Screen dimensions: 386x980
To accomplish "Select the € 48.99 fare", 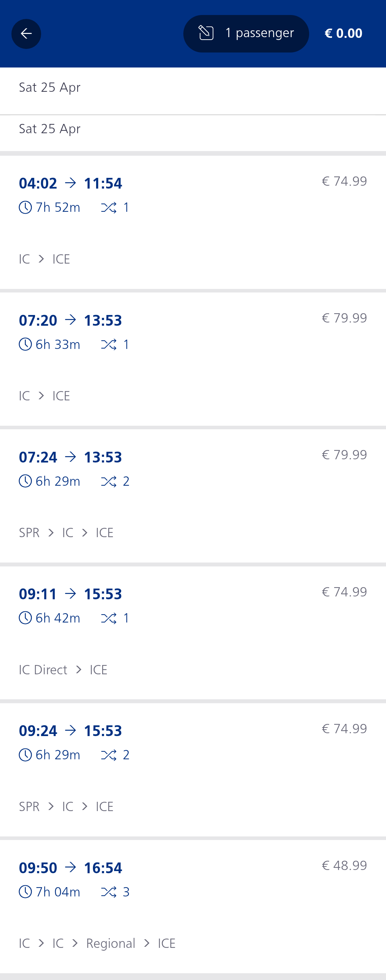I will pyautogui.click(x=344, y=865).
